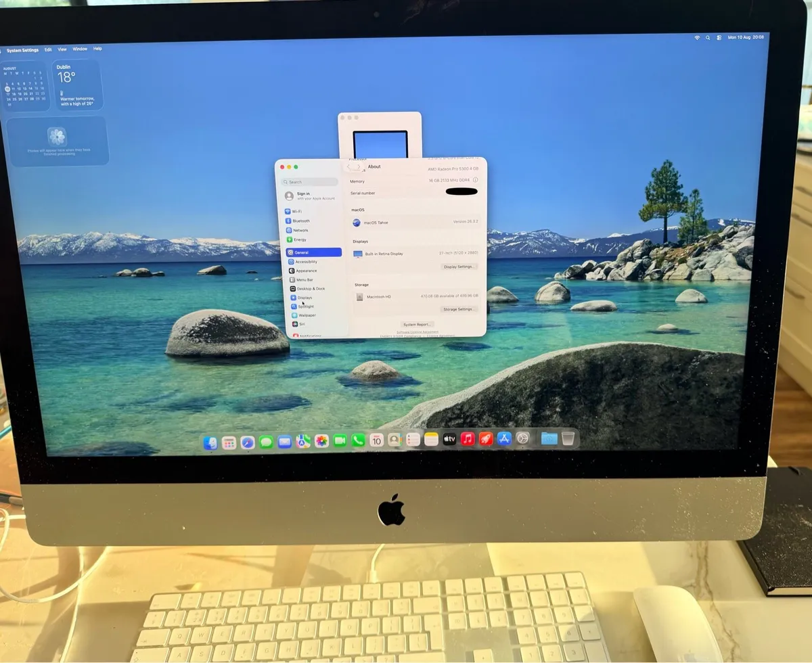The height and width of the screenshot is (663, 812).
Task: Go back with the left chevron
Action: [x=348, y=166]
